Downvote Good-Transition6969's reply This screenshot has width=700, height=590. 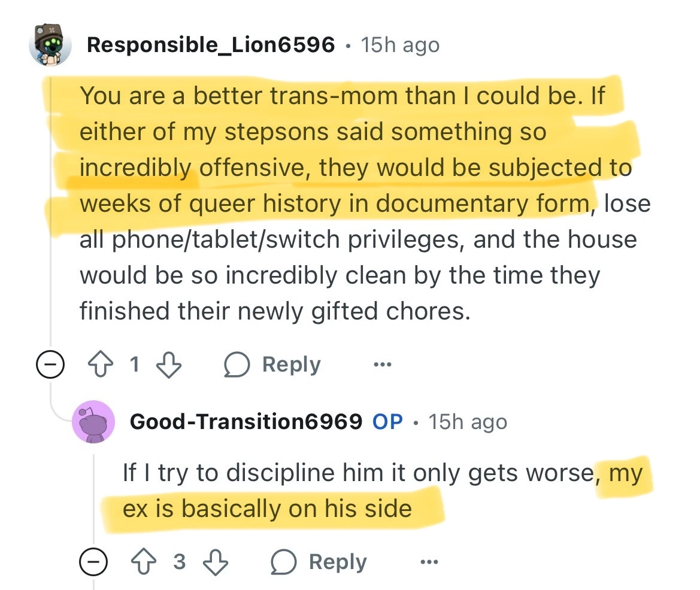(x=215, y=562)
